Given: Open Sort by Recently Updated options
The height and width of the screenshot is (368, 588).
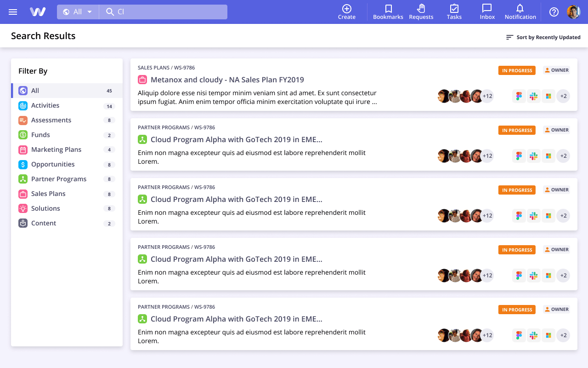Looking at the screenshot, I should (x=543, y=37).
